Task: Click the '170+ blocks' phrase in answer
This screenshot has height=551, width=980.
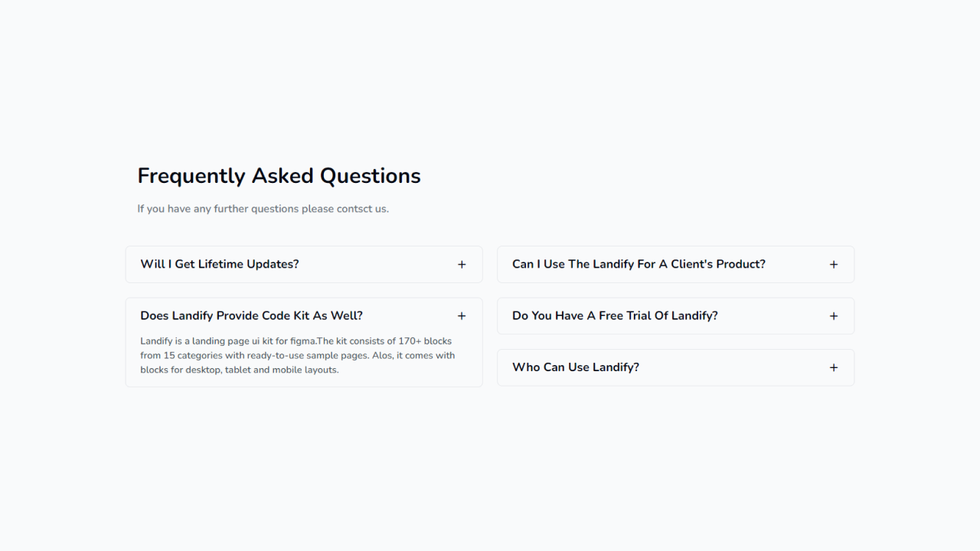Action: click(x=425, y=341)
